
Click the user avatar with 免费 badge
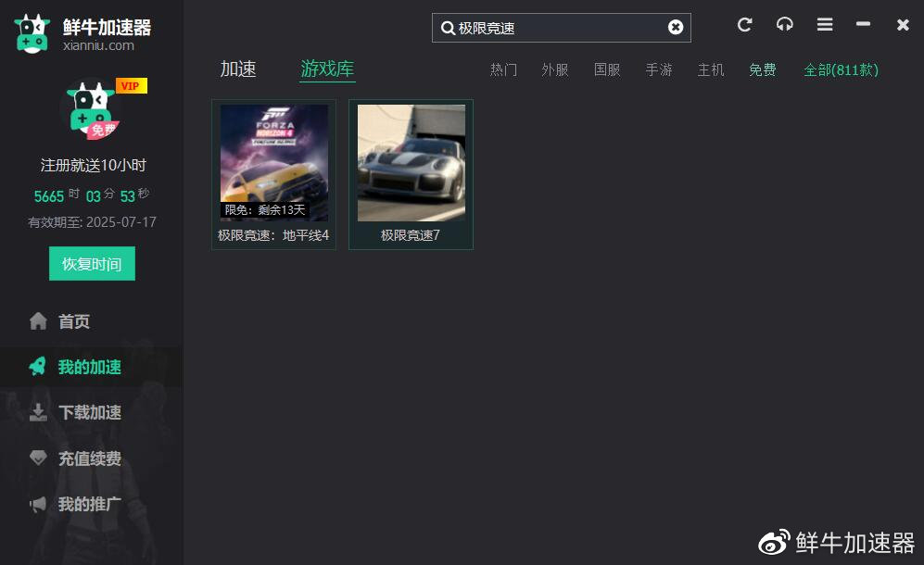click(x=91, y=110)
